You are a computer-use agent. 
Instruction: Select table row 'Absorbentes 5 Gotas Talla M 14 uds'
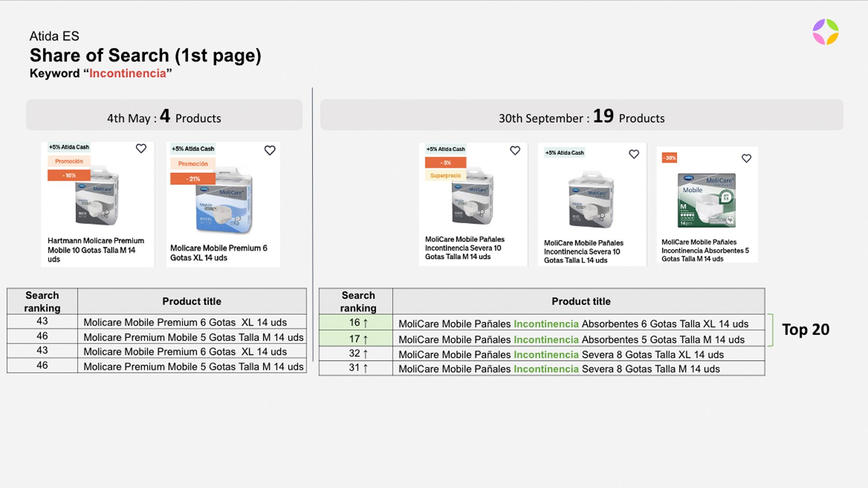click(x=542, y=338)
